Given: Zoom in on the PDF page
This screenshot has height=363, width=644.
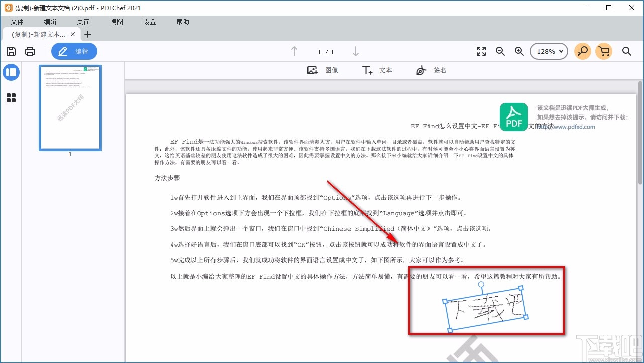Looking at the screenshot, I should click(519, 51).
